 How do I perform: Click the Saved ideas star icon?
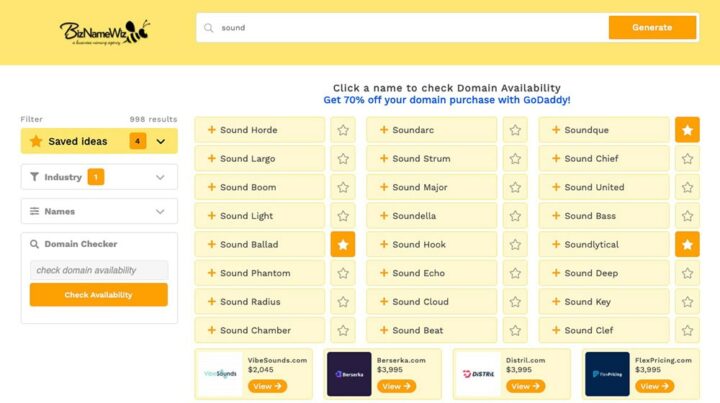click(x=36, y=142)
